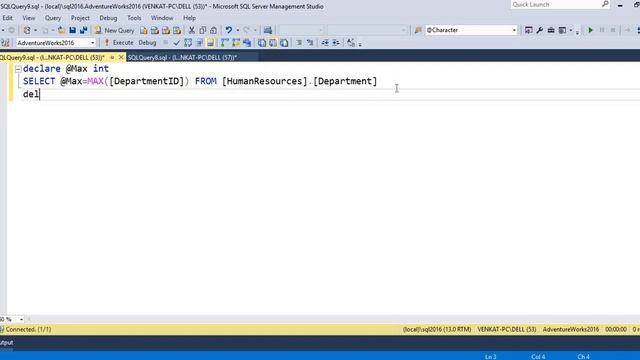Click the Analysis Services DMX Query icon
Image resolution: width=640 pixels, height=360 pixels.
tap(166, 30)
